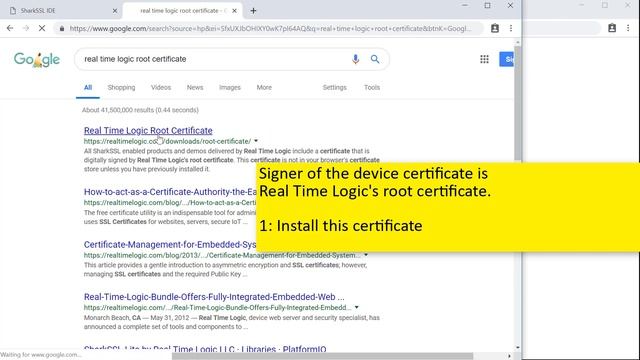Click the voice search microphone icon
The width and height of the screenshot is (640, 360).
(356, 59)
